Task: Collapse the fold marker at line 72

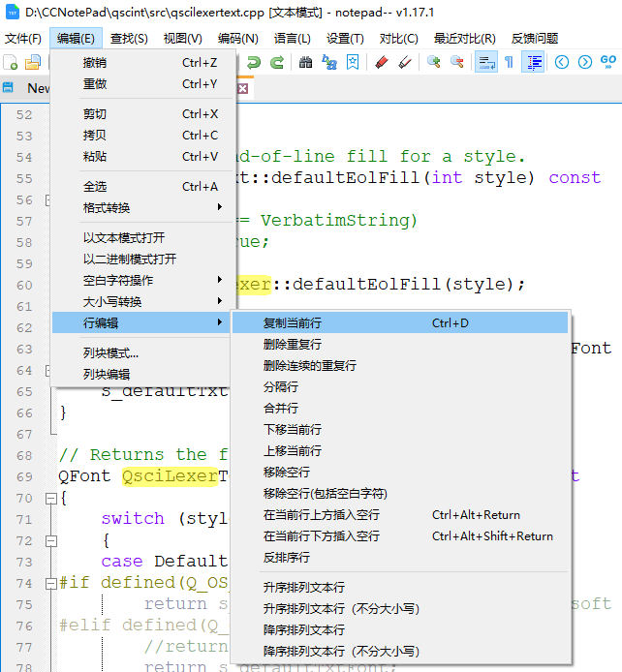Action: coord(51,541)
